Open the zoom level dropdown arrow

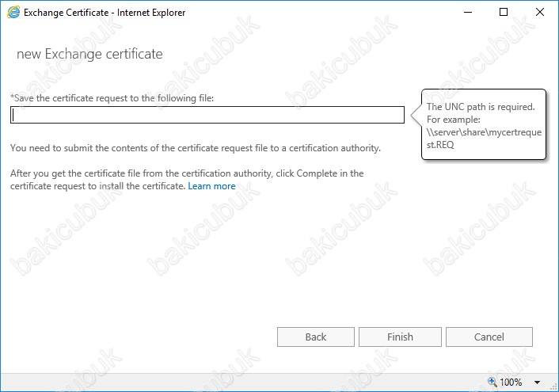click(537, 382)
